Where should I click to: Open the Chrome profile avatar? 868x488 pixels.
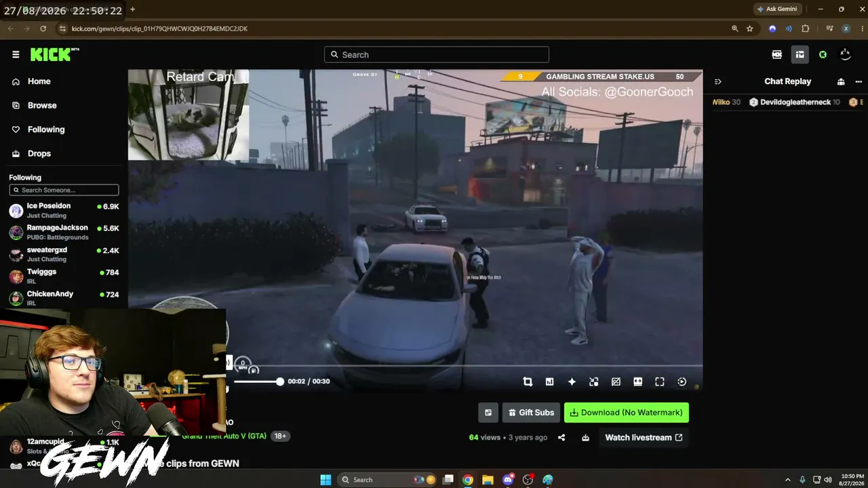[x=846, y=28]
